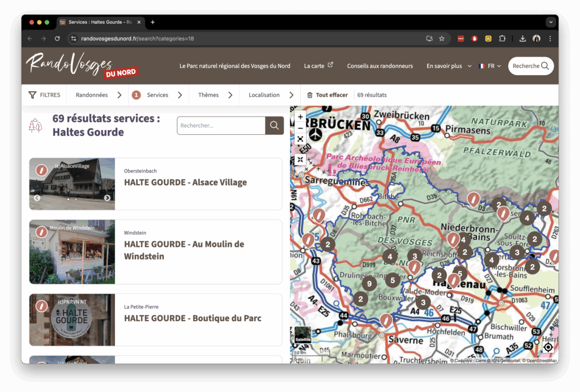Zoom out on the map
The width and height of the screenshot is (580, 392).
pos(300,128)
